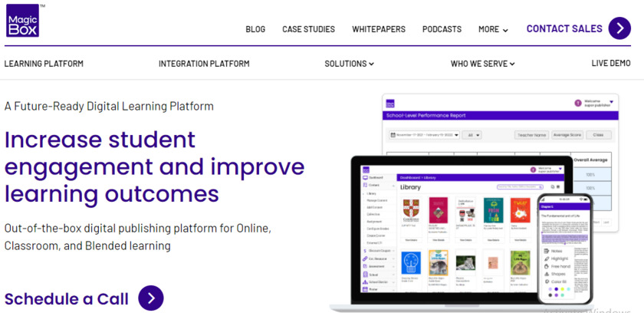Viewport: 644px width, 313px height.
Task: Select the Color fill icon on the phone
Action: click(x=547, y=282)
